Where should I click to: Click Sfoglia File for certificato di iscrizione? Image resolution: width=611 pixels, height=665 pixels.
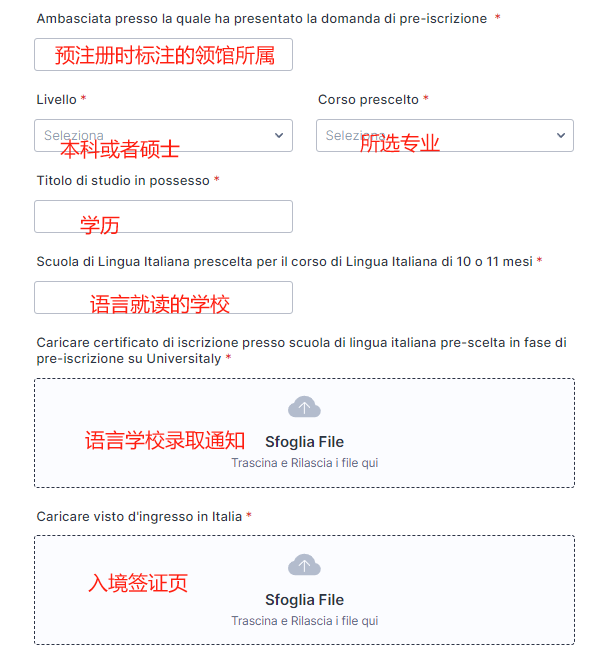click(x=304, y=442)
